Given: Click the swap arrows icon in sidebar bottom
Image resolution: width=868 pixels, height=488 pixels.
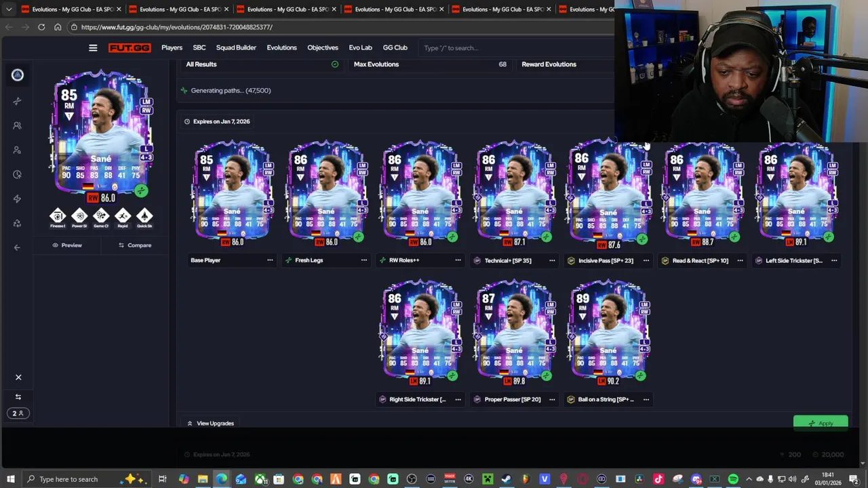Looking at the screenshot, I should (18, 396).
